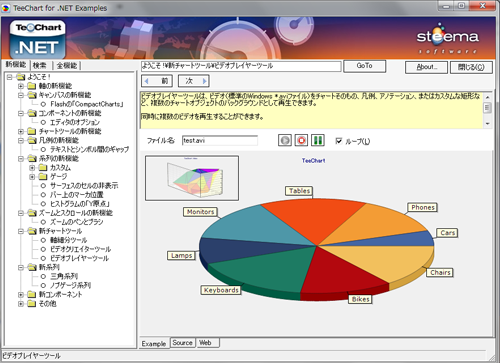500x363 pixels.
Task: Click the gray play video button
Action: (285, 140)
